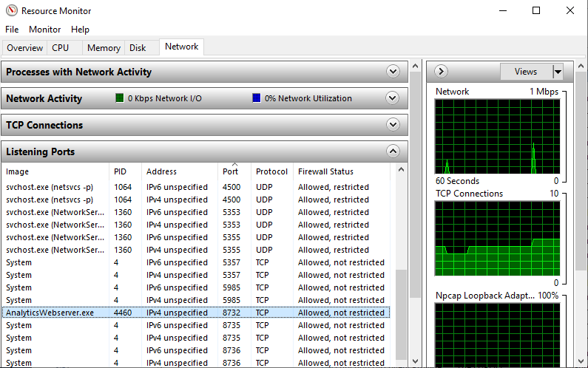The height and width of the screenshot is (368, 588).
Task: Click Listening Ports list scroll up arrow
Action: click(x=402, y=170)
